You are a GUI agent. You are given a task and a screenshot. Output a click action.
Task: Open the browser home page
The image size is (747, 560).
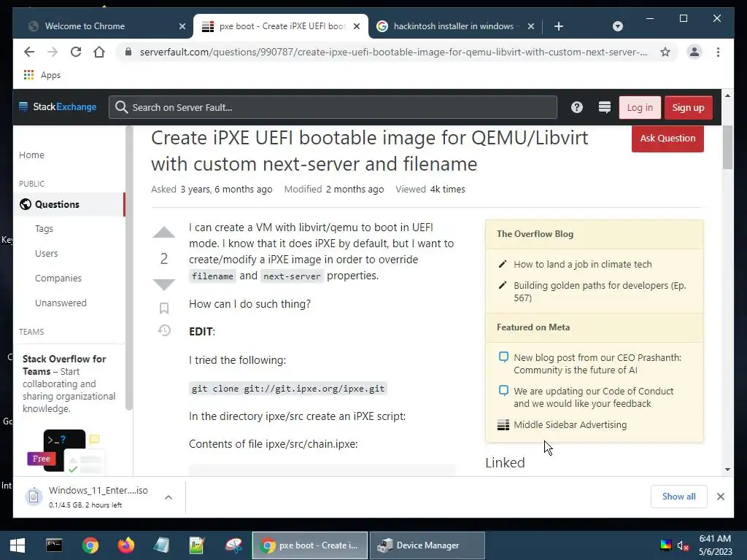click(99, 52)
